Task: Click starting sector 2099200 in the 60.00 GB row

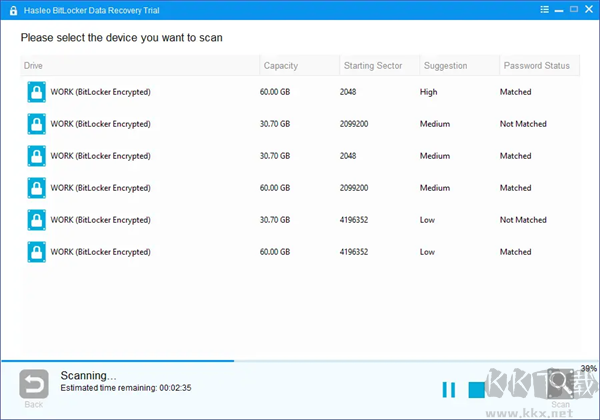Action: (354, 188)
